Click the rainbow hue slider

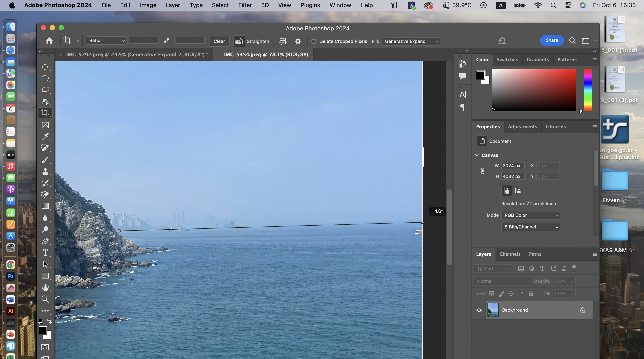(x=587, y=90)
